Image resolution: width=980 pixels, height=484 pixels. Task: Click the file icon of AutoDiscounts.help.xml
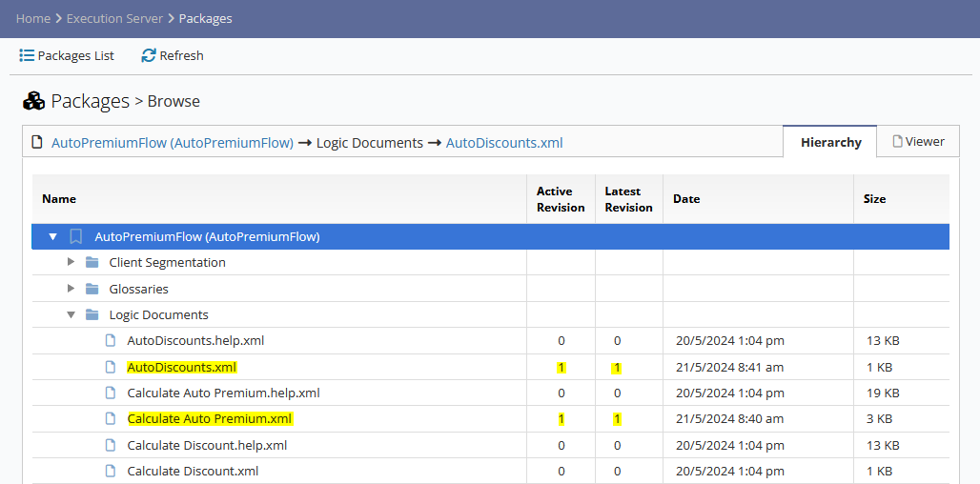coord(111,340)
